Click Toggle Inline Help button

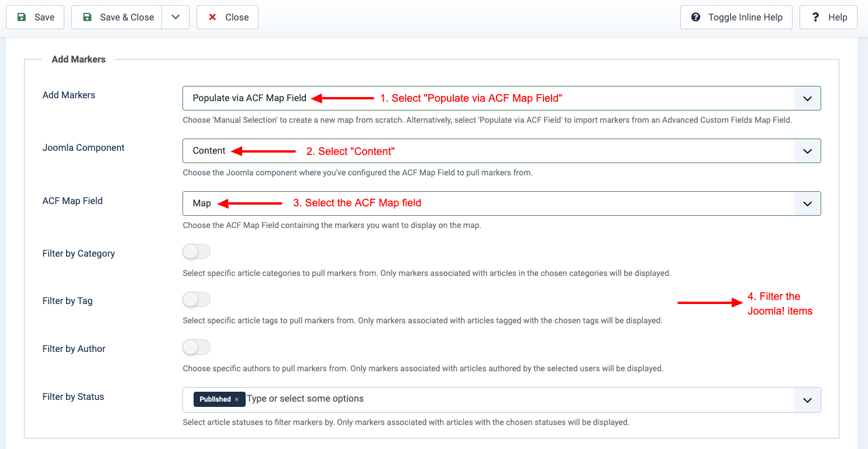pos(736,17)
